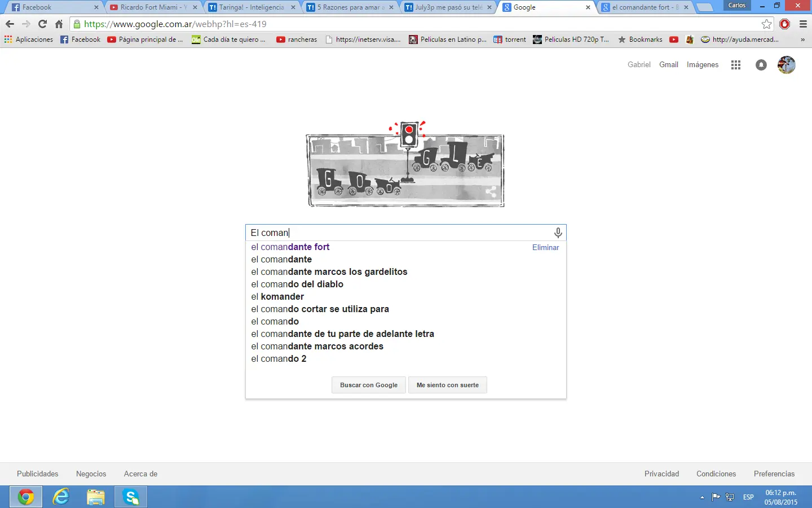Share the Google doodle
This screenshot has width=812, height=508.
click(491, 192)
